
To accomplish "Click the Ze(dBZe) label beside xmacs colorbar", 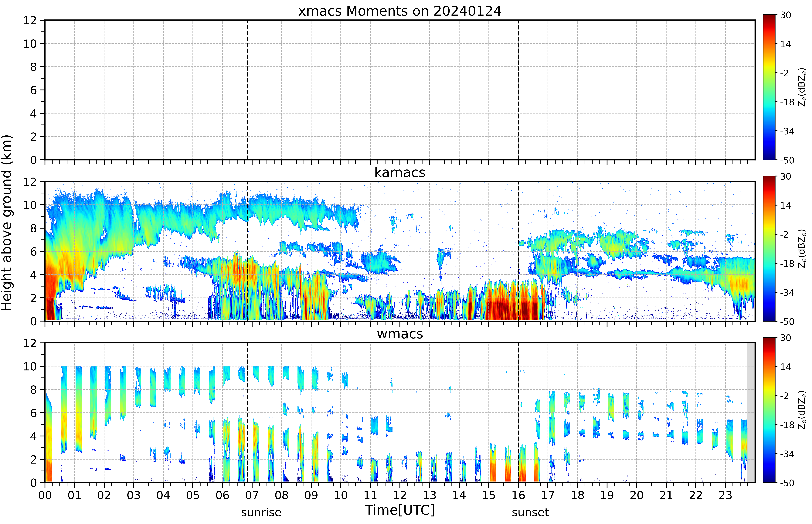I will tap(802, 87).
